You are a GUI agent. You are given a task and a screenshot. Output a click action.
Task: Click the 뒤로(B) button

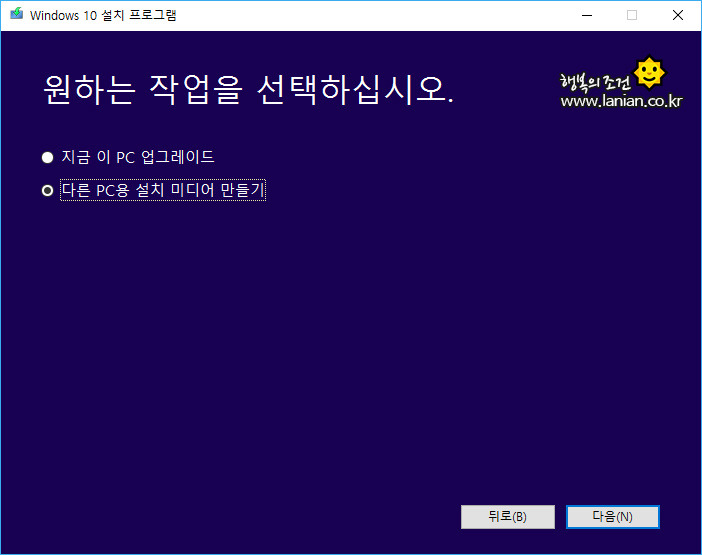click(508, 517)
